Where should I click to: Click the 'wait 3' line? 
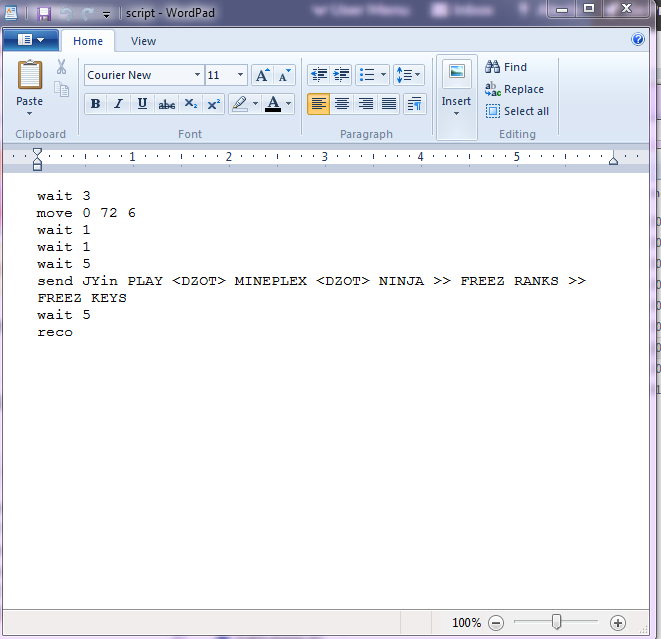pyautogui.click(x=64, y=196)
